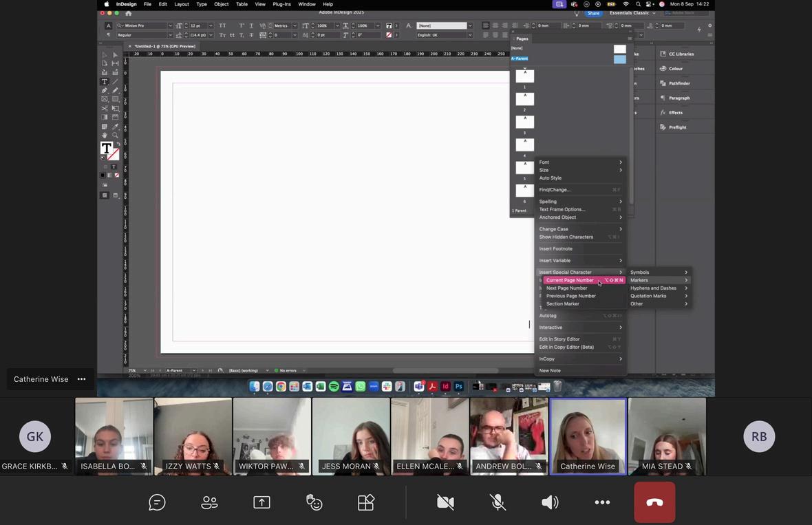The height and width of the screenshot is (525, 812).
Task: Click Find/Change in context menu
Action: pos(580,189)
